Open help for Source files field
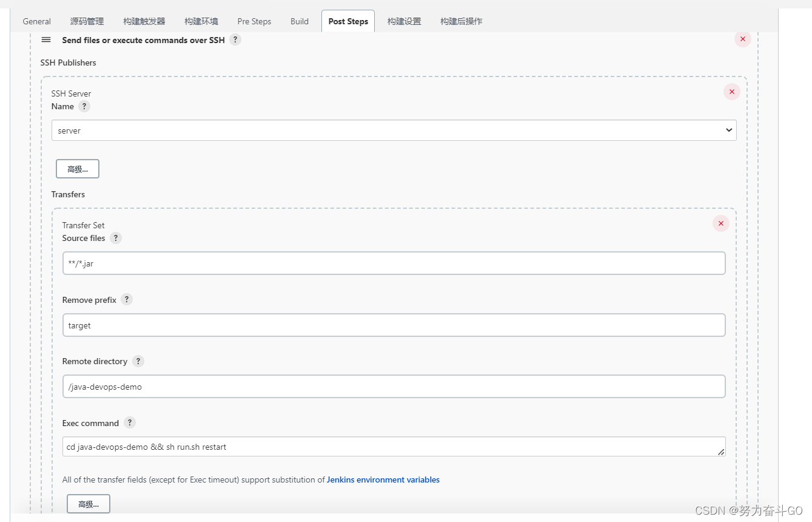The width and height of the screenshot is (812, 522). 116,238
